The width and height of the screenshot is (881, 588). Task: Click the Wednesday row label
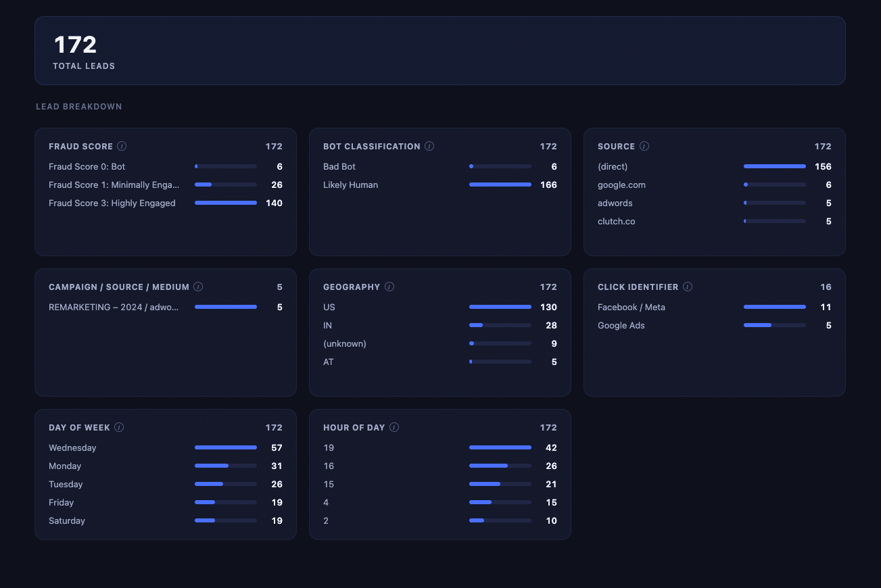(x=72, y=447)
